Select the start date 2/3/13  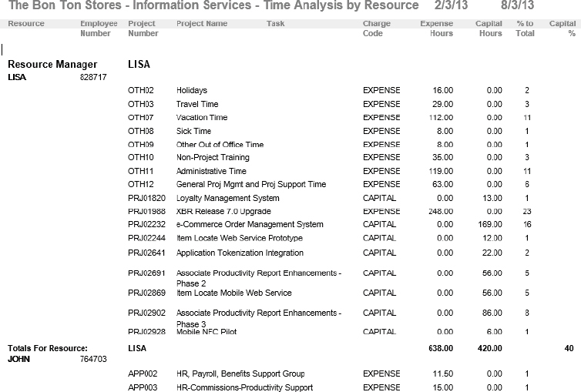pos(451,5)
